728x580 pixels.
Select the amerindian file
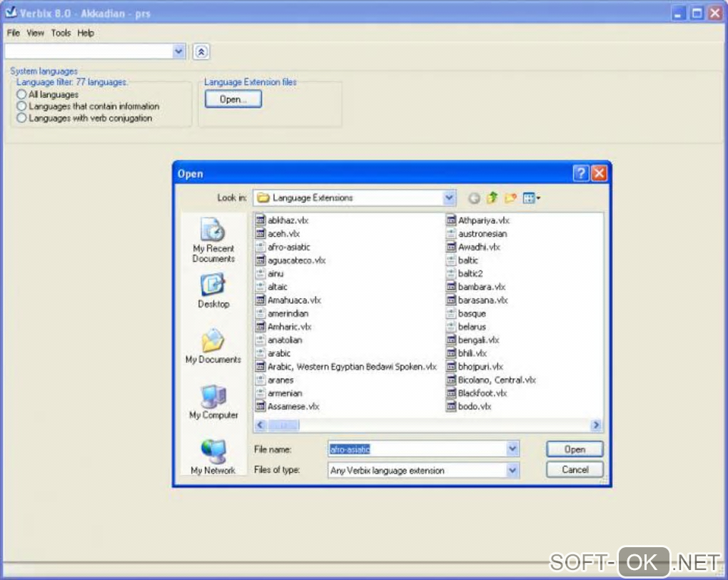(x=283, y=314)
